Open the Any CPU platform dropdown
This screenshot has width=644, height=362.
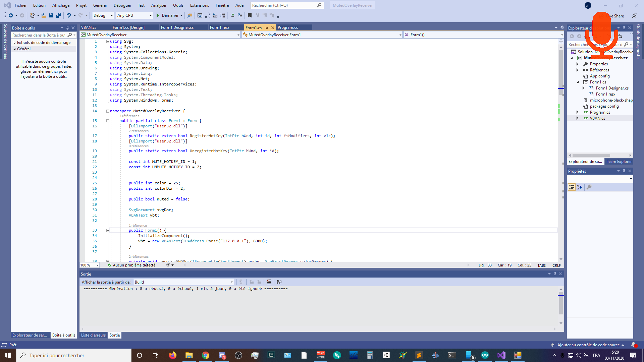point(134,15)
